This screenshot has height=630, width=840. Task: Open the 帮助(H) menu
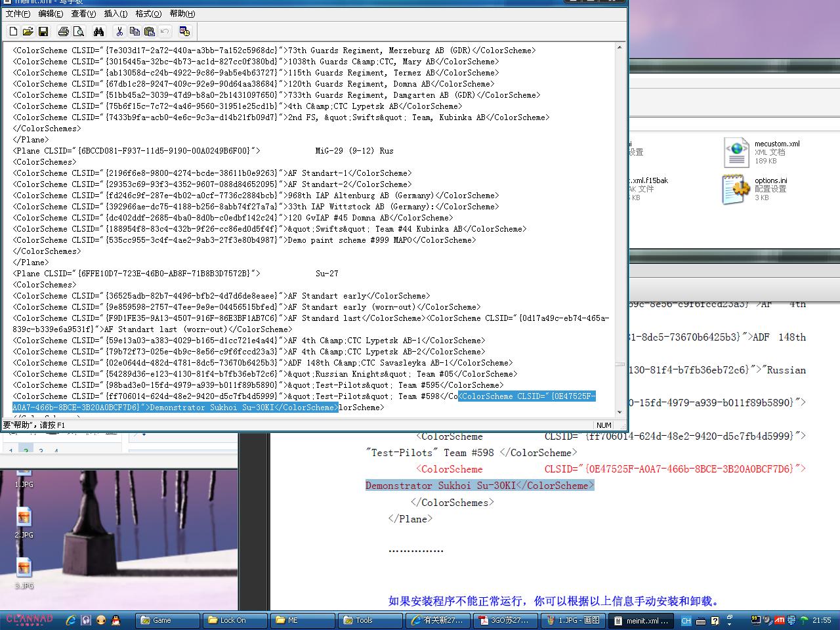182,13
